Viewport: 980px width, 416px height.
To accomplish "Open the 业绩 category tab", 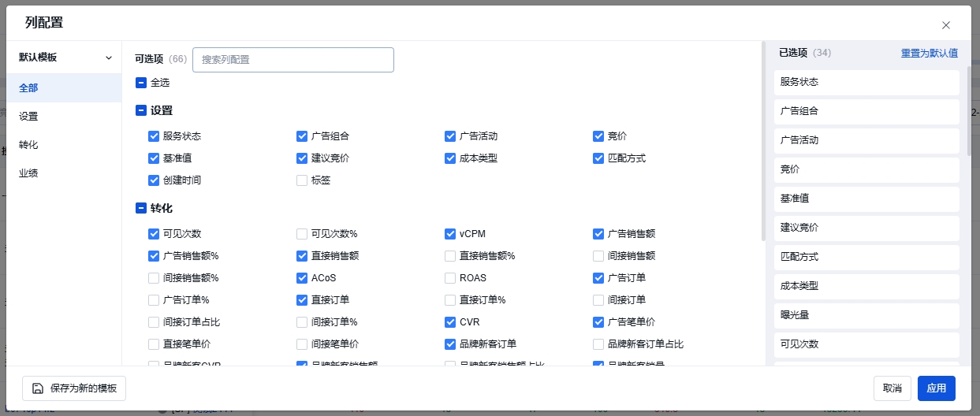I will click(28, 173).
